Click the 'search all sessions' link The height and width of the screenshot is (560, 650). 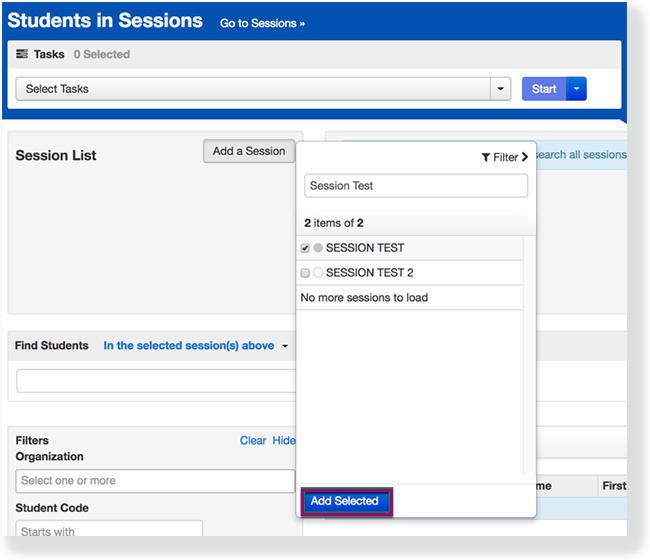tap(581, 155)
